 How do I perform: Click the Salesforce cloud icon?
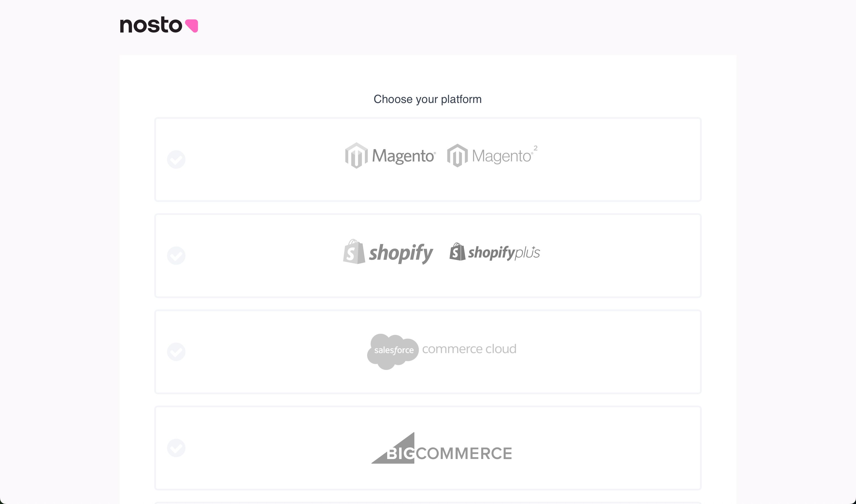[393, 351]
